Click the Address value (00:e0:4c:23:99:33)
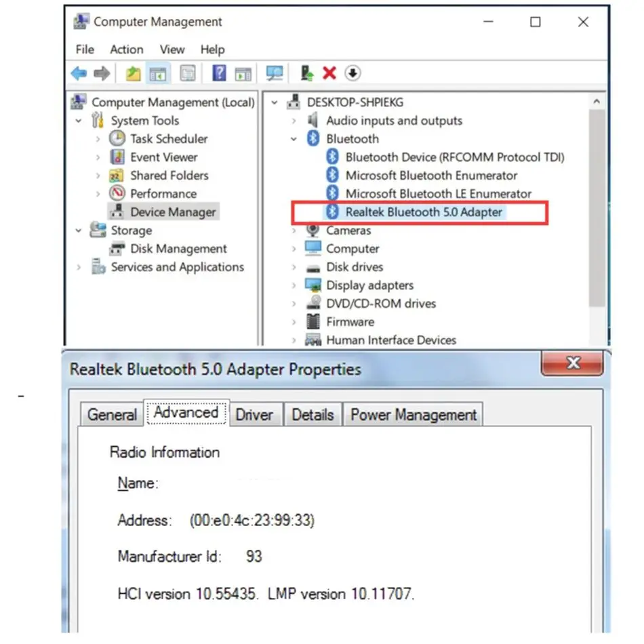This screenshot has width=644, height=644. [251, 521]
